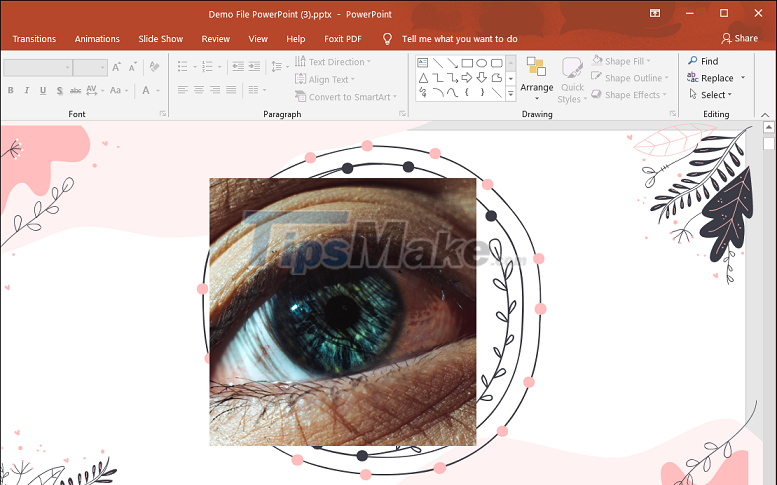This screenshot has width=777, height=485.
Task: Select the Down Arrow block shape
Action: (482, 78)
